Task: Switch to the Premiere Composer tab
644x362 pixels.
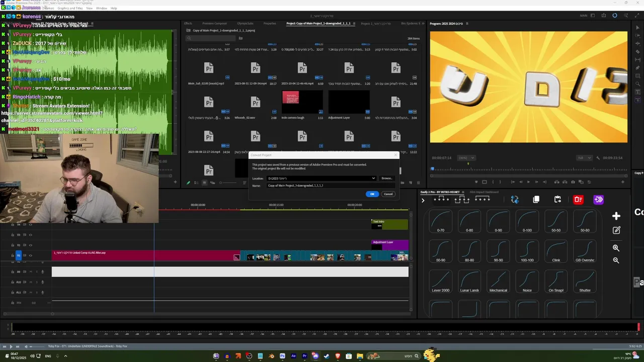Action: coord(215,24)
